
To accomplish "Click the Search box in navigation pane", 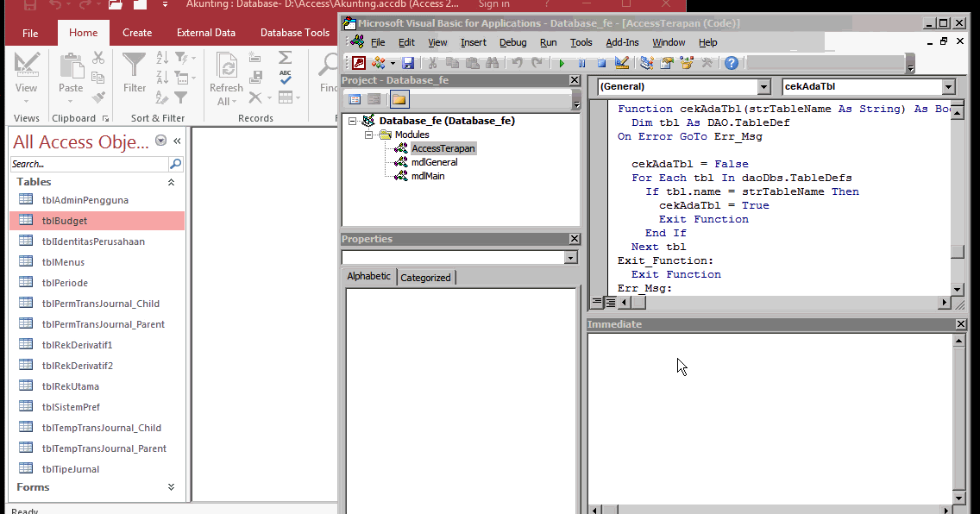I will coord(88,164).
